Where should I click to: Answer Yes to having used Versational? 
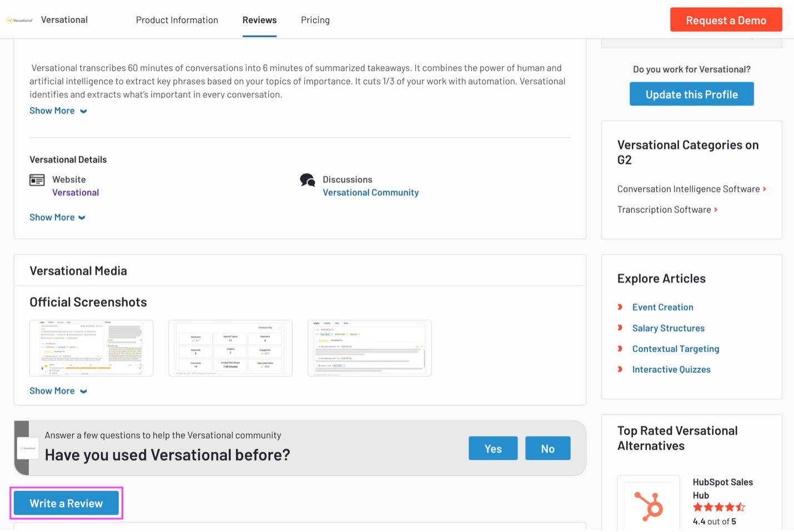click(x=493, y=448)
